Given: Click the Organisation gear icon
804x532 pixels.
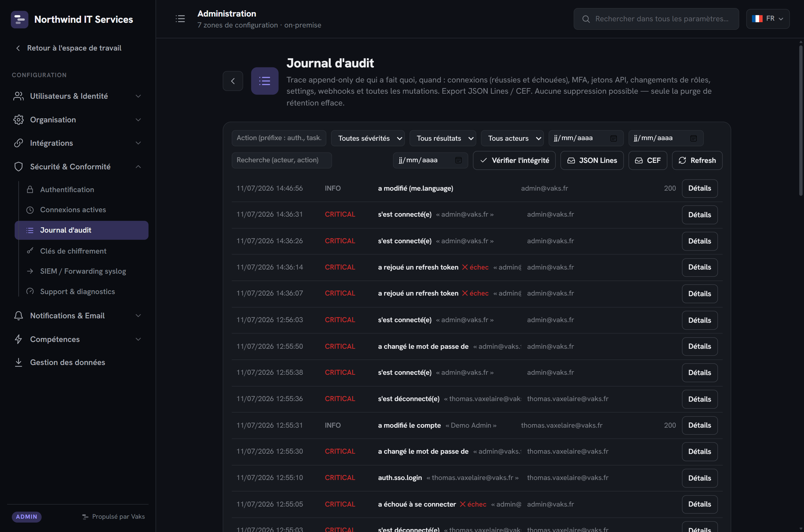Looking at the screenshot, I should pyautogui.click(x=19, y=120).
